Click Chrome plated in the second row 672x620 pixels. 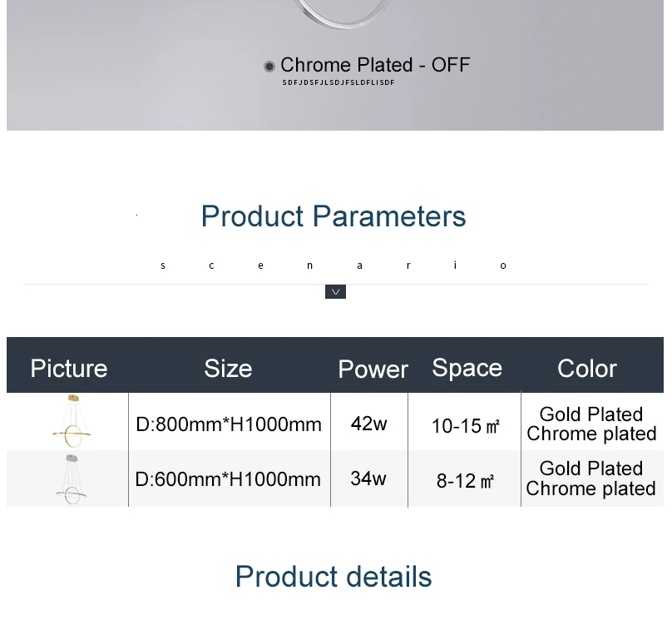tap(590, 489)
